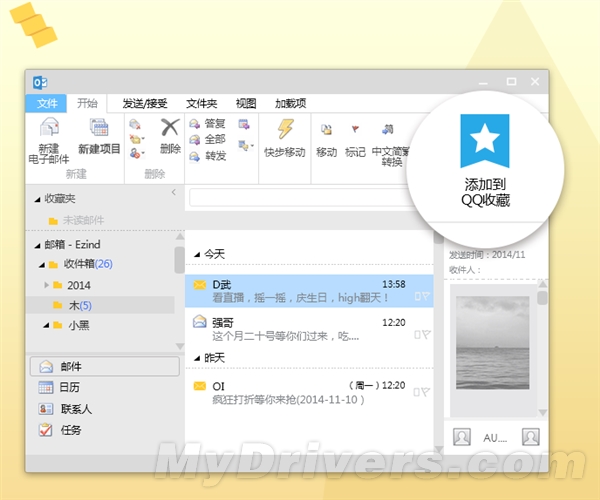This screenshot has height=500, width=600.
Task: Open the more respond options dropdown
Action: (x=246, y=145)
